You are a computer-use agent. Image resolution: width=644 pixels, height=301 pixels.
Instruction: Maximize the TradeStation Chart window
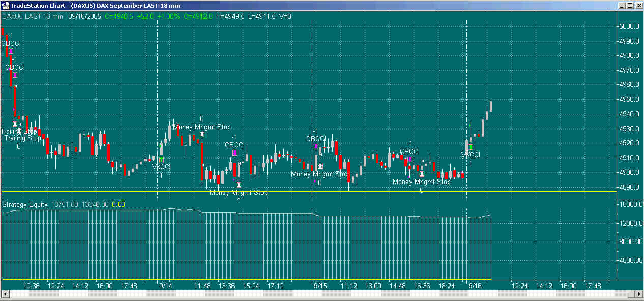click(630, 6)
